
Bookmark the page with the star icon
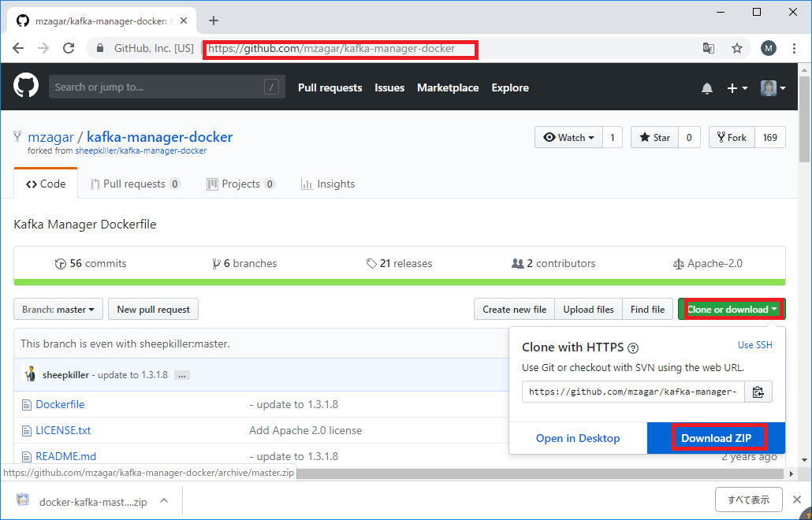coord(737,48)
